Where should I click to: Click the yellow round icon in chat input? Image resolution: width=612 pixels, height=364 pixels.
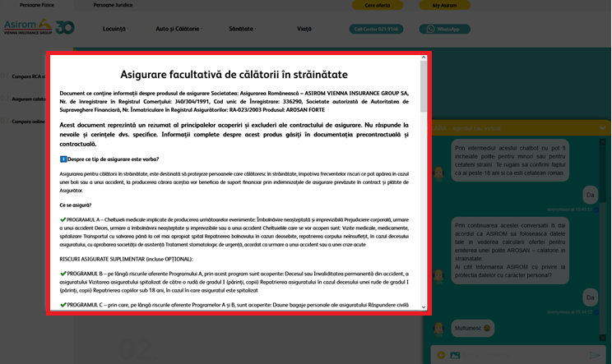(441, 355)
